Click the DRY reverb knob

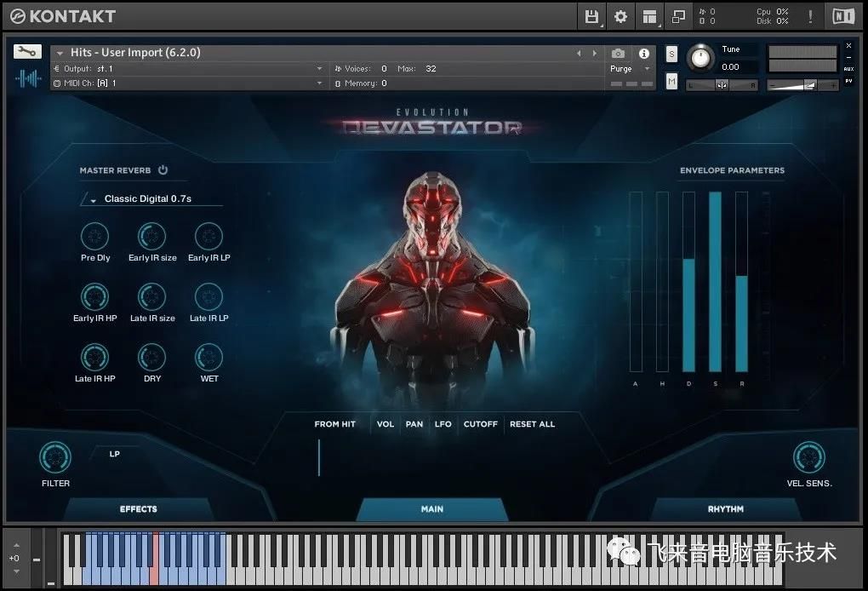pyautogui.click(x=151, y=358)
